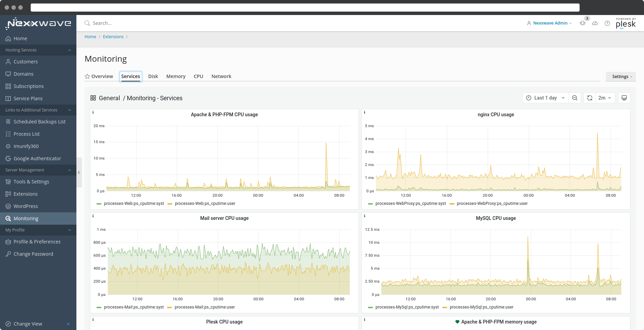Viewport: 644px width, 330px height.
Task: Open Customers in the sidebar
Action: (38, 62)
